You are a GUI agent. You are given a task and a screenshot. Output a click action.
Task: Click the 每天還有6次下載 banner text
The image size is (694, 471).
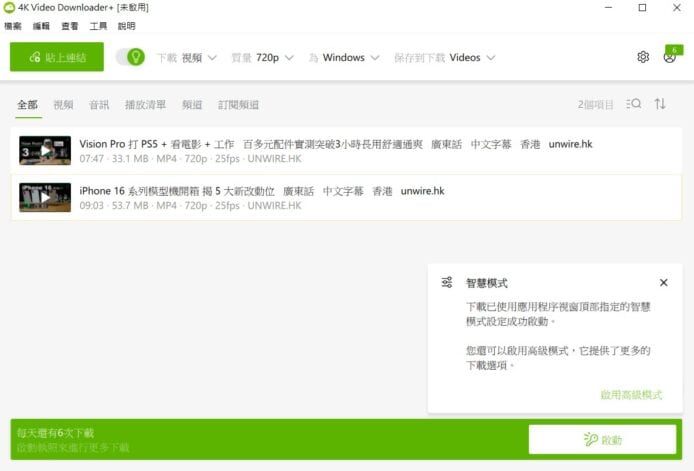(55, 432)
